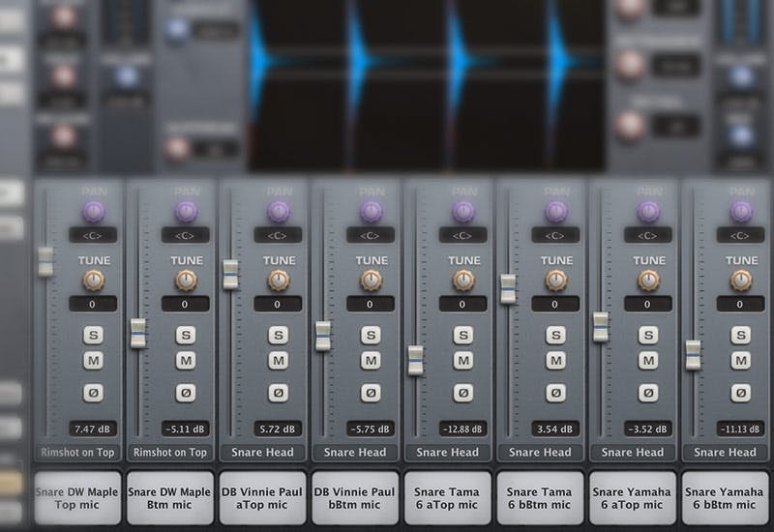
Task: Click the Snare Yamaha 6 bBtm mic name button
Action: coord(725,498)
